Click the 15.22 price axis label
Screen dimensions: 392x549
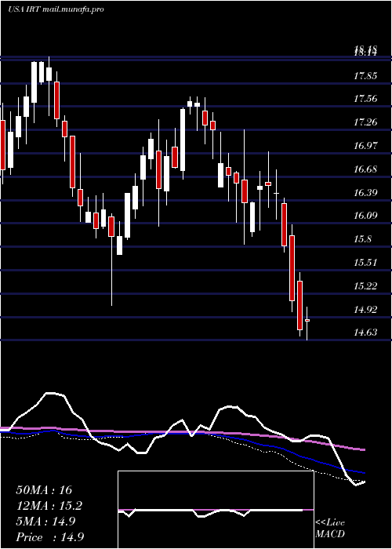click(365, 286)
